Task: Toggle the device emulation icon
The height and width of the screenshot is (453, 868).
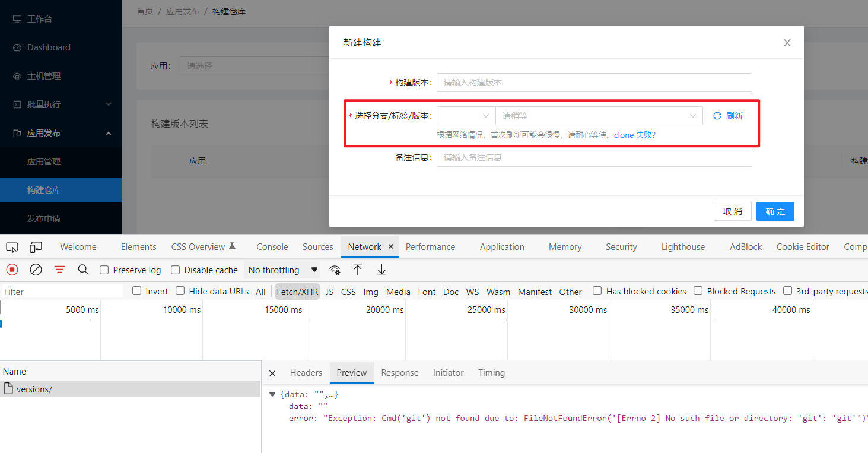Action: (x=36, y=247)
